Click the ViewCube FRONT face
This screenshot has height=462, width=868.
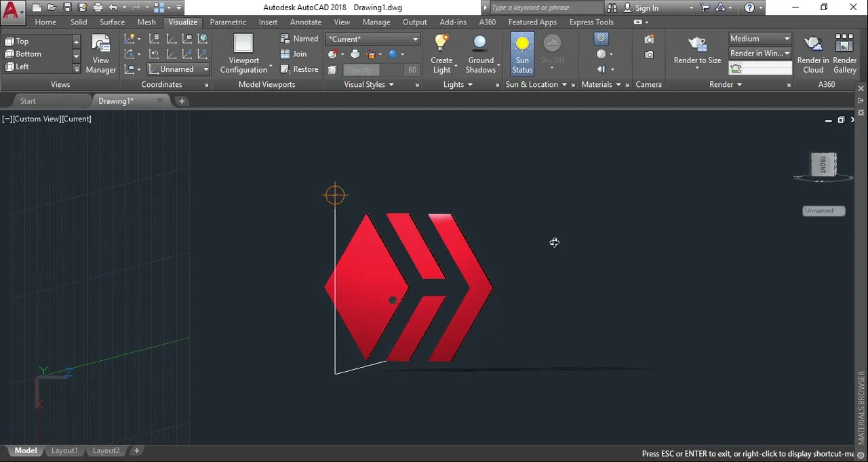pos(823,164)
